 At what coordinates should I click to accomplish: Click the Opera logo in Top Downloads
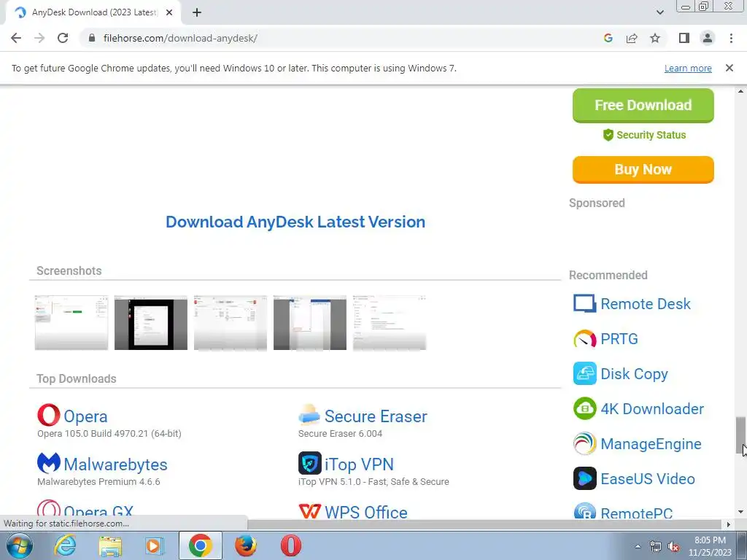(49, 415)
